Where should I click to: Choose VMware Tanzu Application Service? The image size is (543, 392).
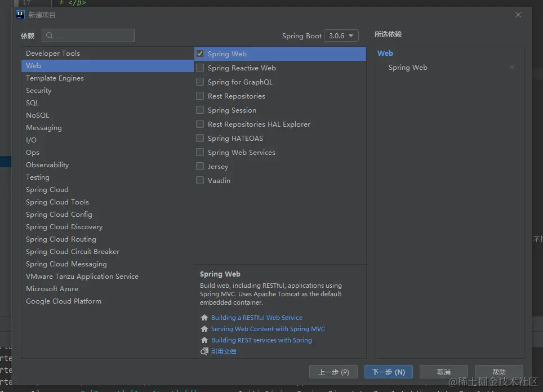coord(108,277)
